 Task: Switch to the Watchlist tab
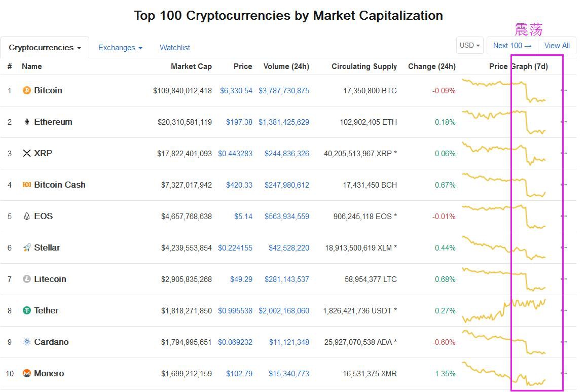(175, 48)
